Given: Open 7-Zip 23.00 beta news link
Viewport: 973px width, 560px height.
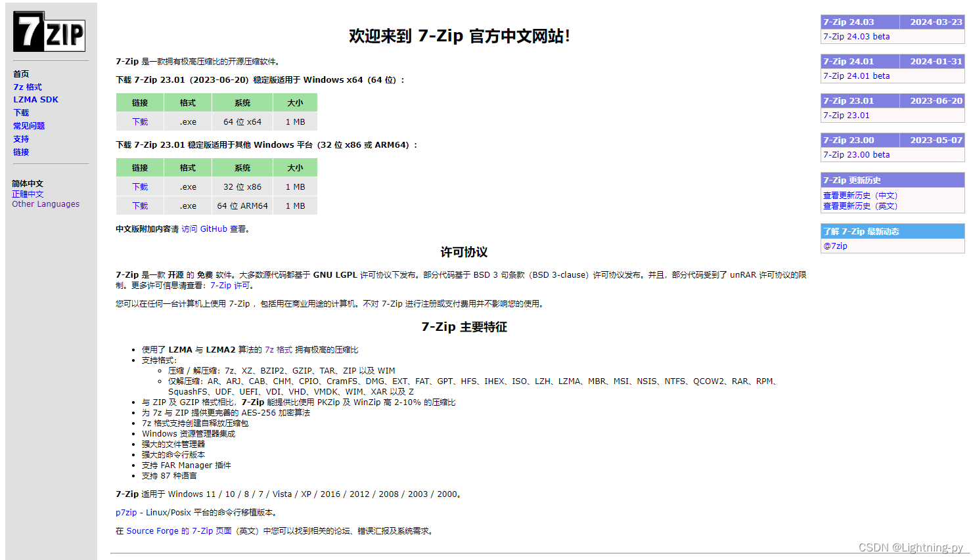Looking at the screenshot, I should pyautogui.click(x=856, y=155).
